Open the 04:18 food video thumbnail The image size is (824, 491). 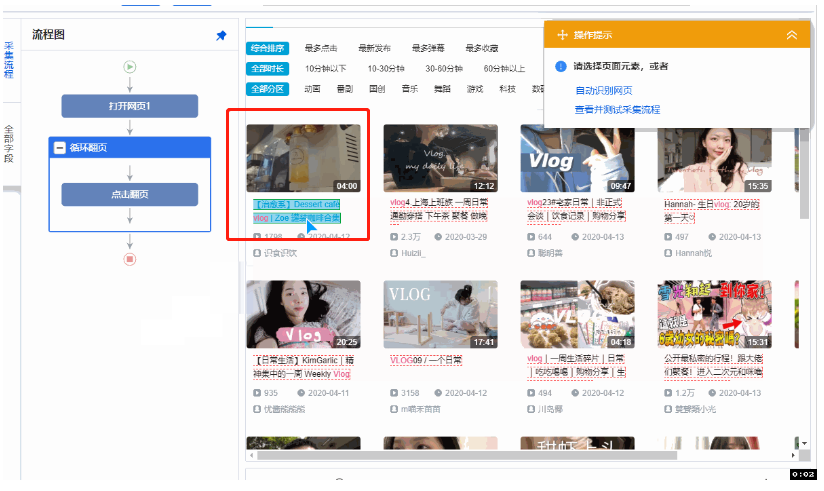[x=578, y=314]
